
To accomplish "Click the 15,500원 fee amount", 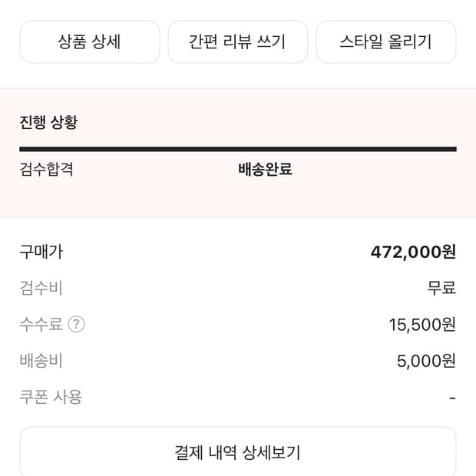I will (422, 325).
